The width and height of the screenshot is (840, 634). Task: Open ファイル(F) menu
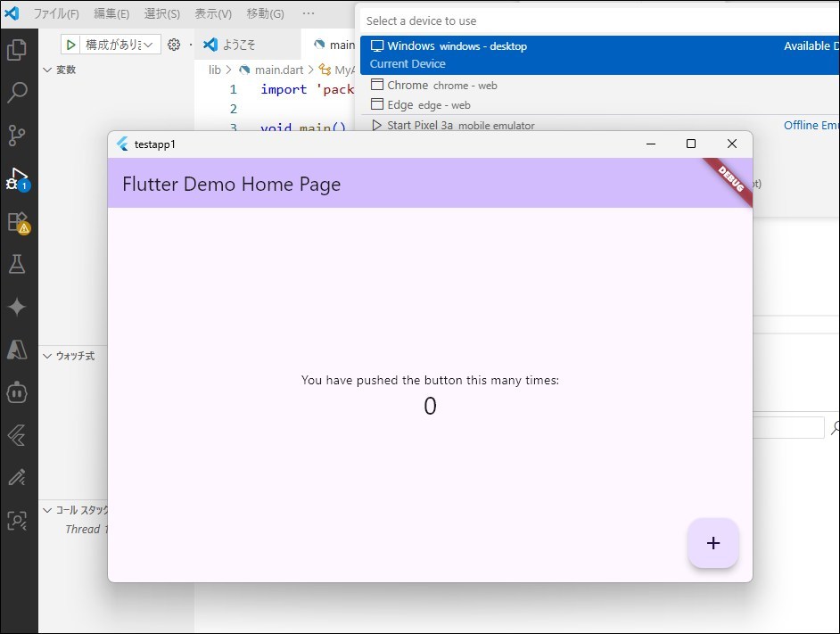click(x=56, y=13)
